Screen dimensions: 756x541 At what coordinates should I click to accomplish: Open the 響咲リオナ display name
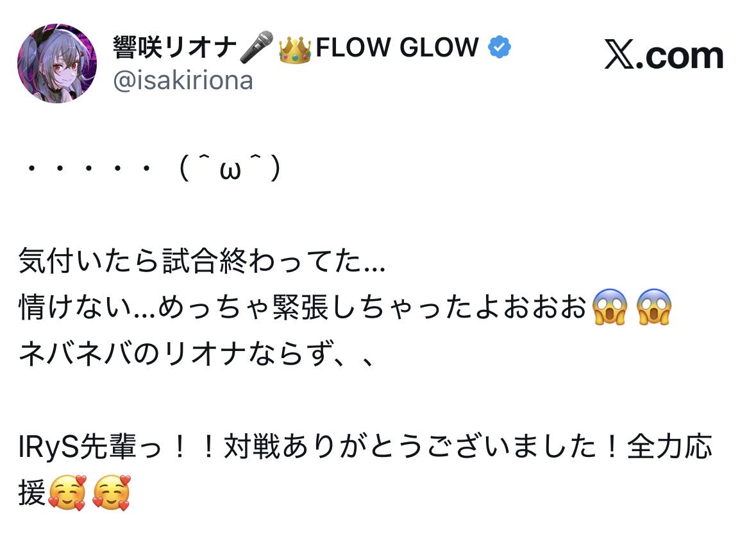[174, 47]
